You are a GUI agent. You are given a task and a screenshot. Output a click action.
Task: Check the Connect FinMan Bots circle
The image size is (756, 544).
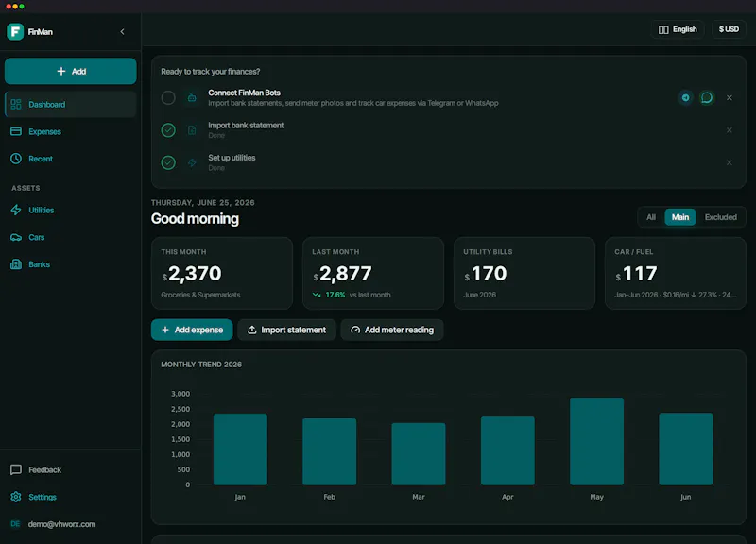(x=168, y=98)
